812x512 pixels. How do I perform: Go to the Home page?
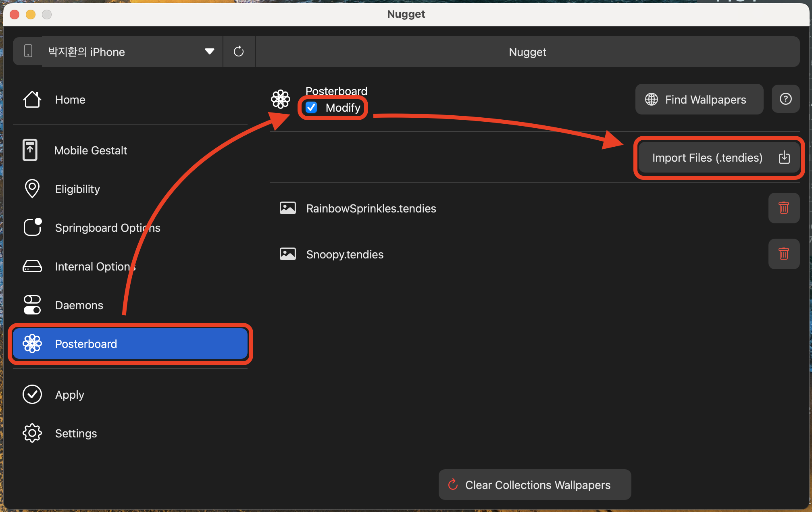(x=70, y=100)
